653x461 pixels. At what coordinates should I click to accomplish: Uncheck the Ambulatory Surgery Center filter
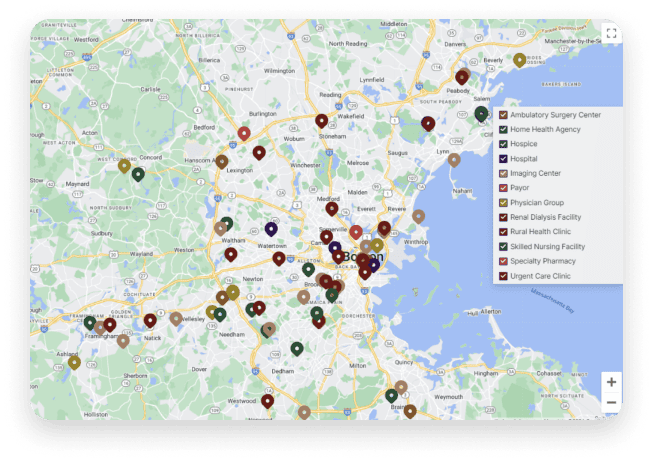pos(503,115)
